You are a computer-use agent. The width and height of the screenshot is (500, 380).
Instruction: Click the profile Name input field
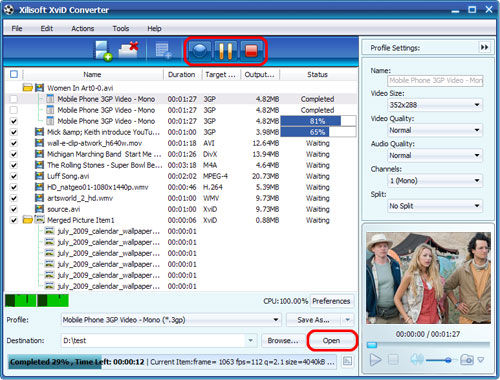point(435,80)
